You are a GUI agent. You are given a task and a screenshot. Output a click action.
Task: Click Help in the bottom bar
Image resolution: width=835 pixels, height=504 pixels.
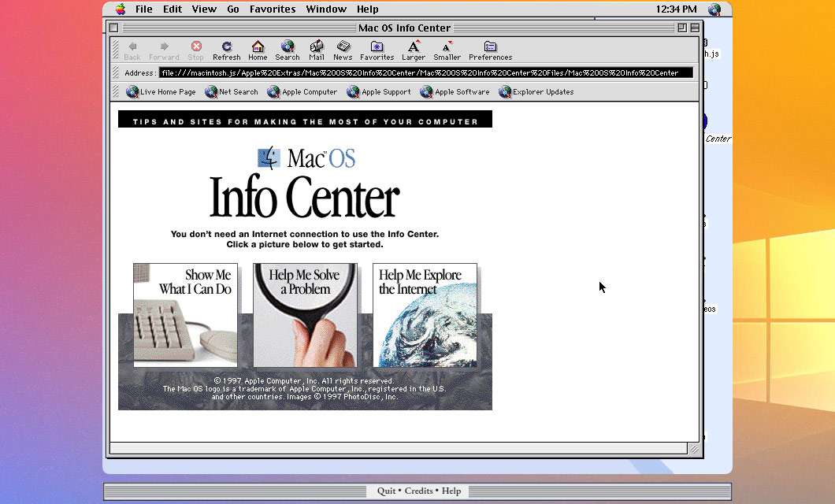pos(451,491)
